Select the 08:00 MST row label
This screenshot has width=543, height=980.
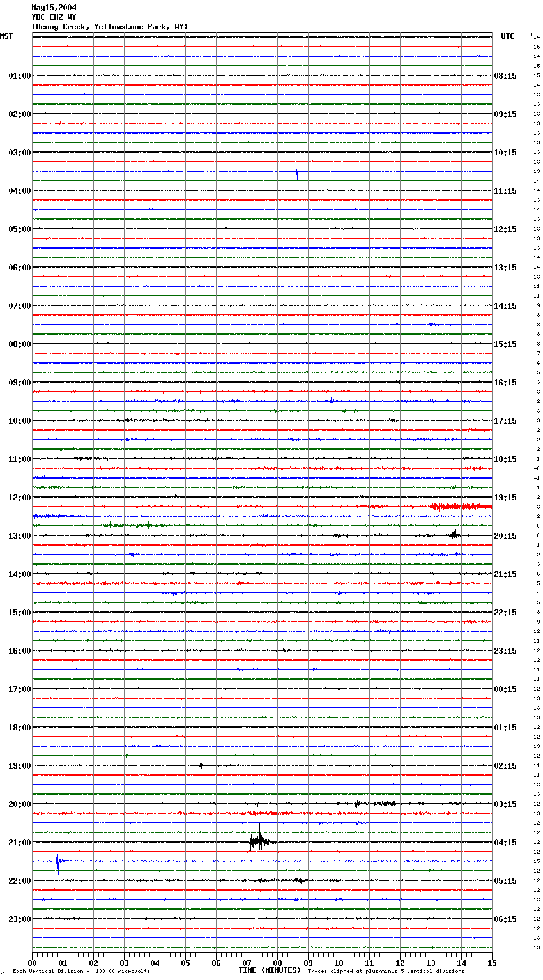pyautogui.click(x=19, y=344)
